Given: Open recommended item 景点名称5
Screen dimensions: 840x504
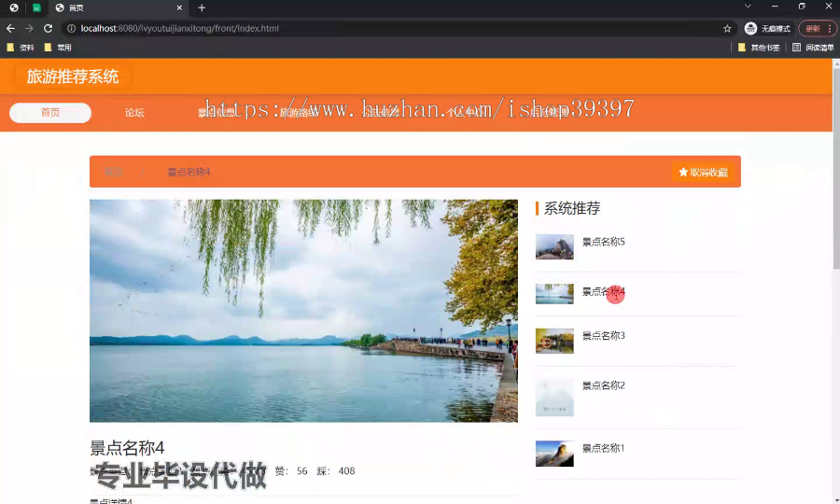Looking at the screenshot, I should 604,242.
